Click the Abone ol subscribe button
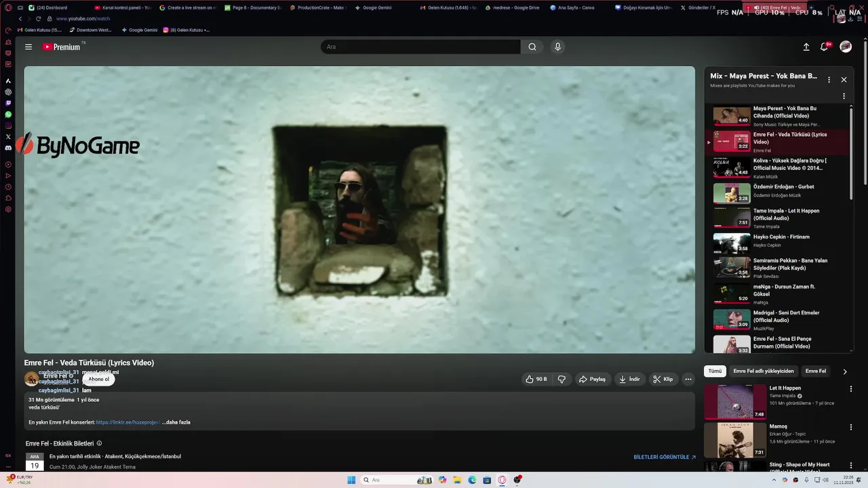The image size is (868, 488). point(98,379)
